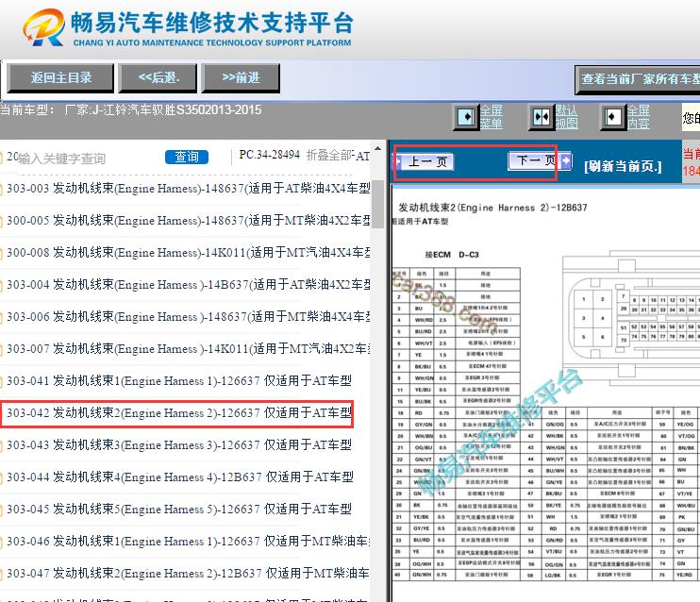Image resolution: width=700 pixels, height=602 pixels.
Task: Open 303-045 发动机线束5 仅适用于AT车型
Action: coord(178,510)
